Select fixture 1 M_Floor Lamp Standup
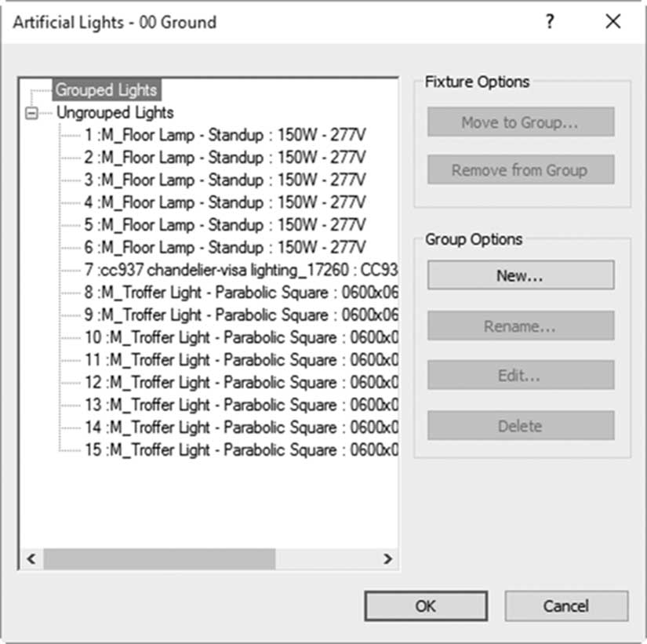Image resolution: width=647 pixels, height=644 pixels. click(x=225, y=135)
